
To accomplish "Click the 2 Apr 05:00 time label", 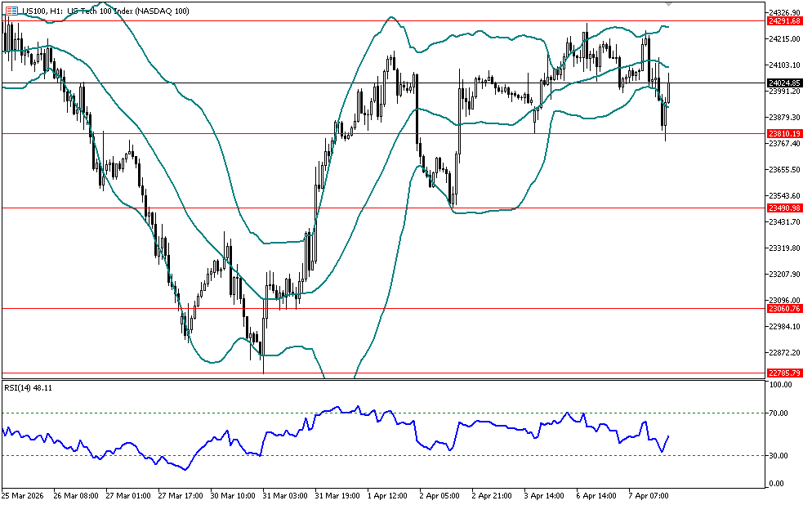I will pyautogui.click(x=439, y=495).
